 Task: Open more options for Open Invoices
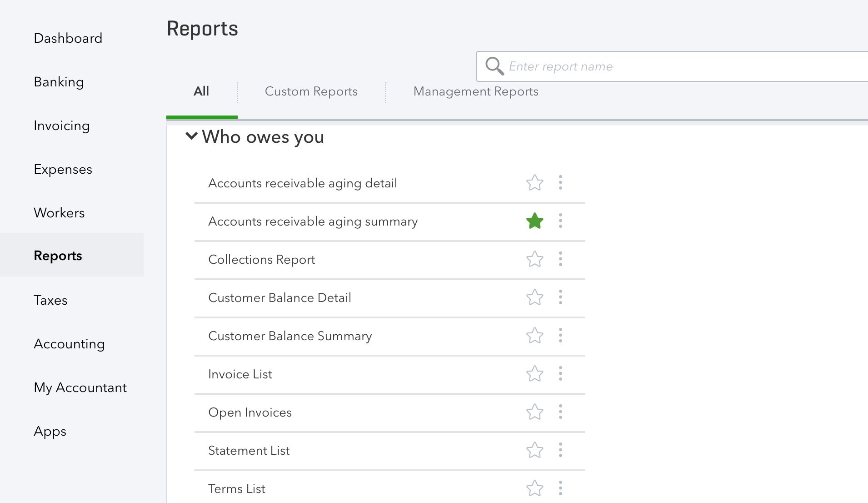pos(560,412)
